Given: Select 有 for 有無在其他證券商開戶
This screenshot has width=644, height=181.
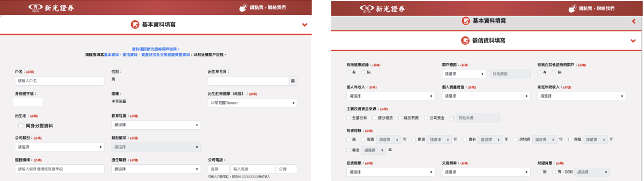Looking at the screenshot, I should click(539, 72).
